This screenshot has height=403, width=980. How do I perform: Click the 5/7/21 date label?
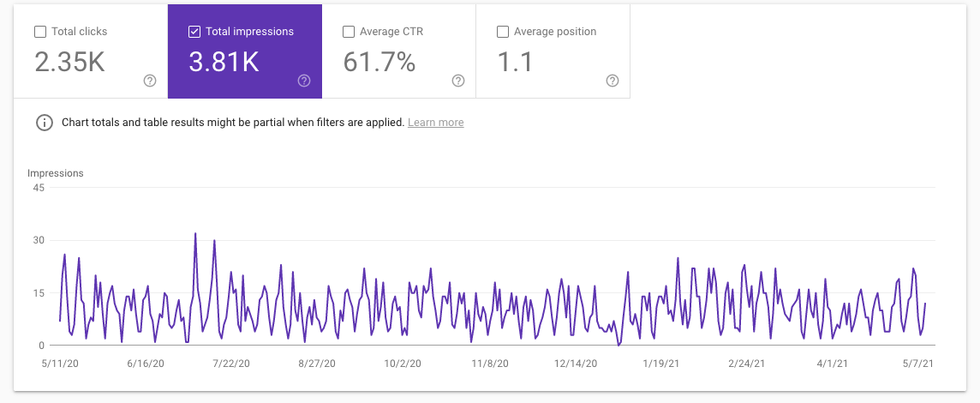[x=918, y=363]
